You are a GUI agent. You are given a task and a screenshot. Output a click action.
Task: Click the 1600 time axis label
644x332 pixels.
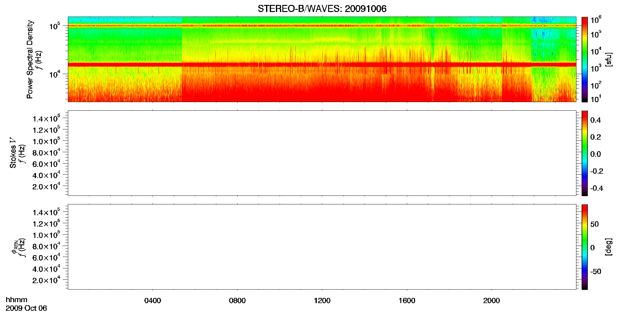407,301
